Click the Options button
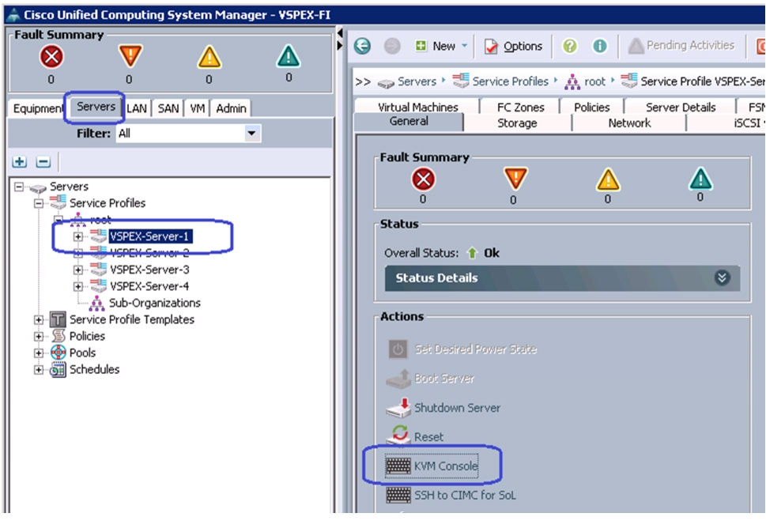The width and height of the screenshot is (766, 532). point(514,47)
